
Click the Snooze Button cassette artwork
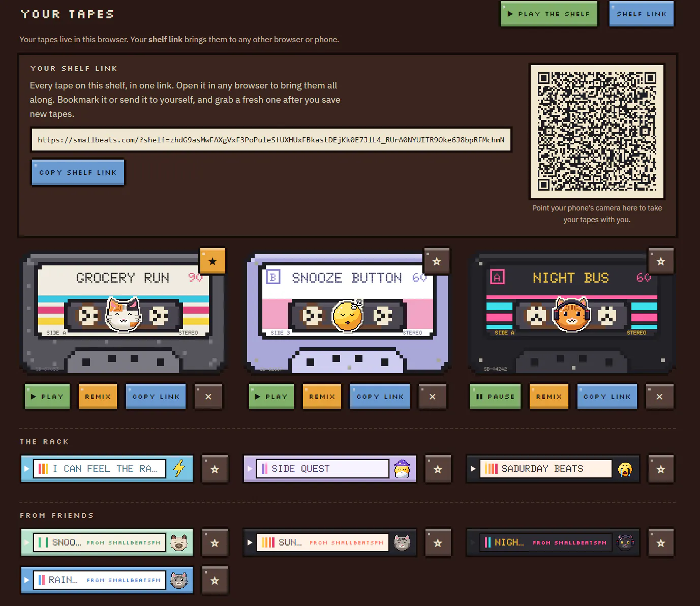pos(348,313)
